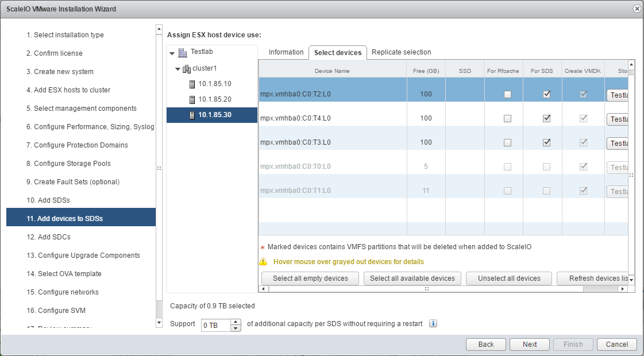Click the SSD column header
This screenshot has width=644, height=356.
coord(465,71)
